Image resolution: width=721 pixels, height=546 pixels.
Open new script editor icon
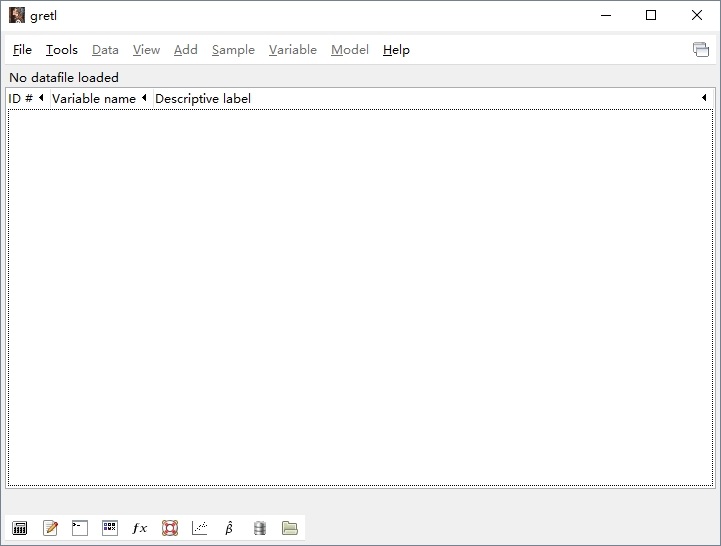pos(50,528)
